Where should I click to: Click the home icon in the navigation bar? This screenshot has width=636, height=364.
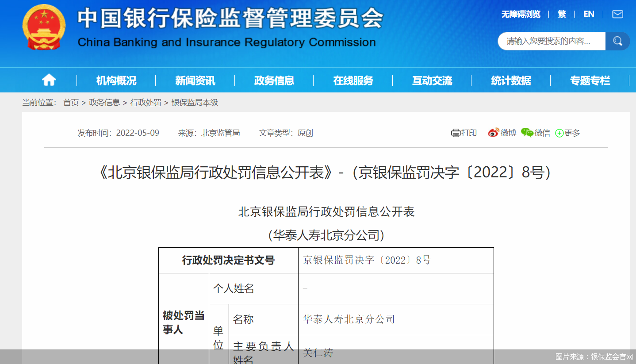coord(49,80)
